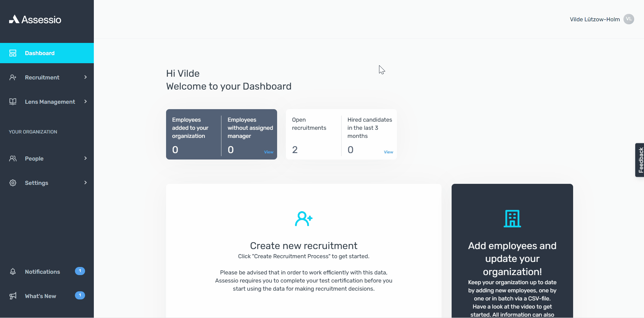Select the Dashboard grid icon

click(x=13, y=53)
